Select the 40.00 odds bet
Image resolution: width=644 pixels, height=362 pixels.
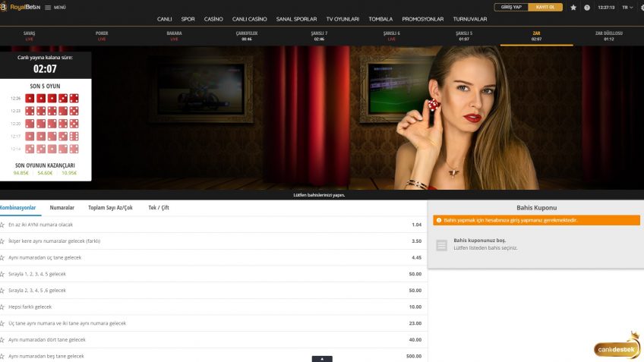pos(415,339)
